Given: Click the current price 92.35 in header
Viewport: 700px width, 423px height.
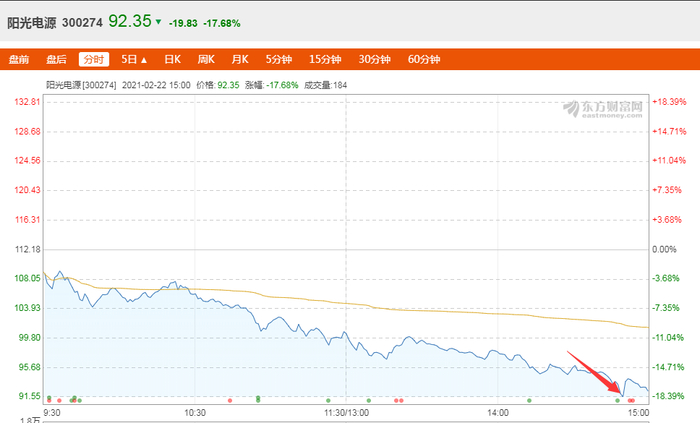Looking at the screenshot, I should pos(130,21).
